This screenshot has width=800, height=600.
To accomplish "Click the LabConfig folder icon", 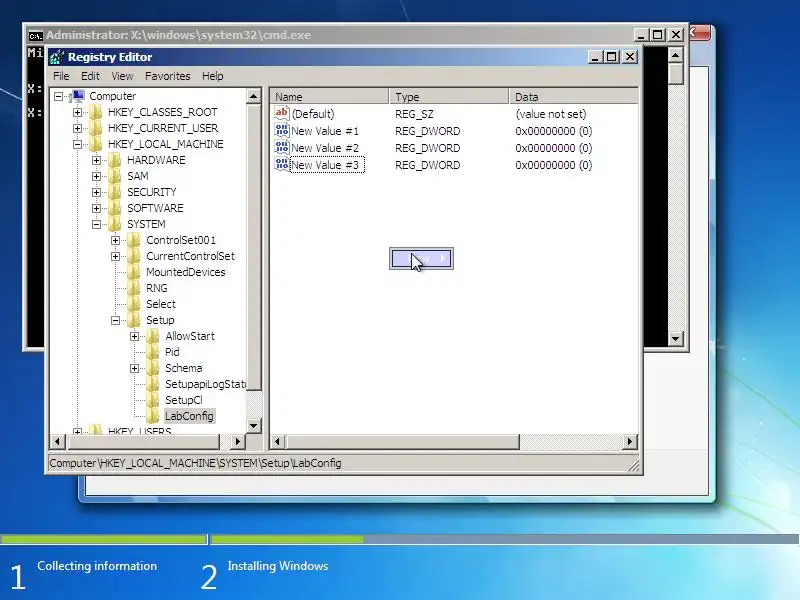I will point(153,416).
